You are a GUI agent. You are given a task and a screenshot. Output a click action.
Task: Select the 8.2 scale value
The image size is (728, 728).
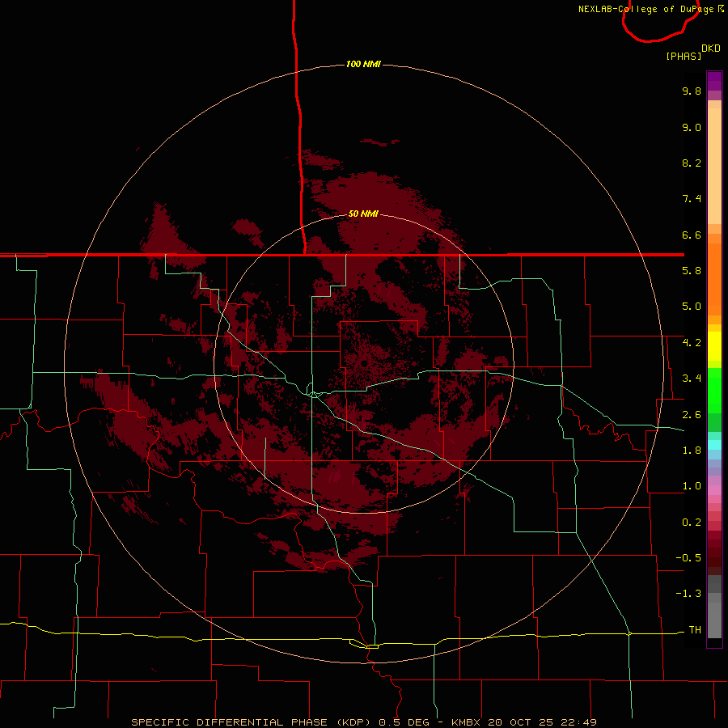click(x=692, y=163)
